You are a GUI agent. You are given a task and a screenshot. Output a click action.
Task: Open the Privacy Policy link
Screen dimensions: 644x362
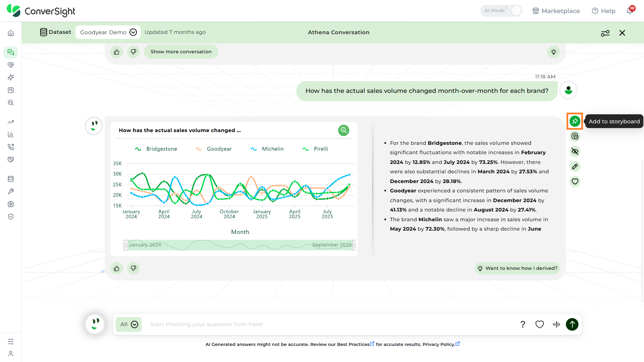click(441, 344)
